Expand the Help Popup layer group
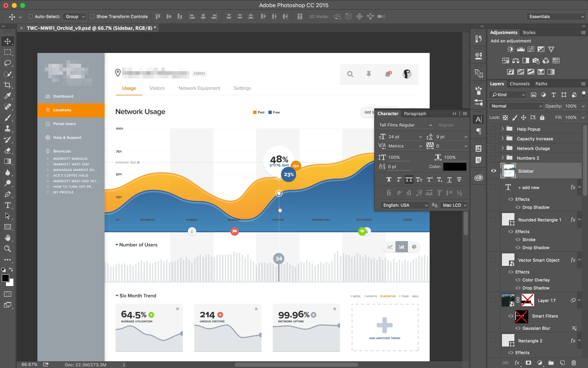 [503, 129]
